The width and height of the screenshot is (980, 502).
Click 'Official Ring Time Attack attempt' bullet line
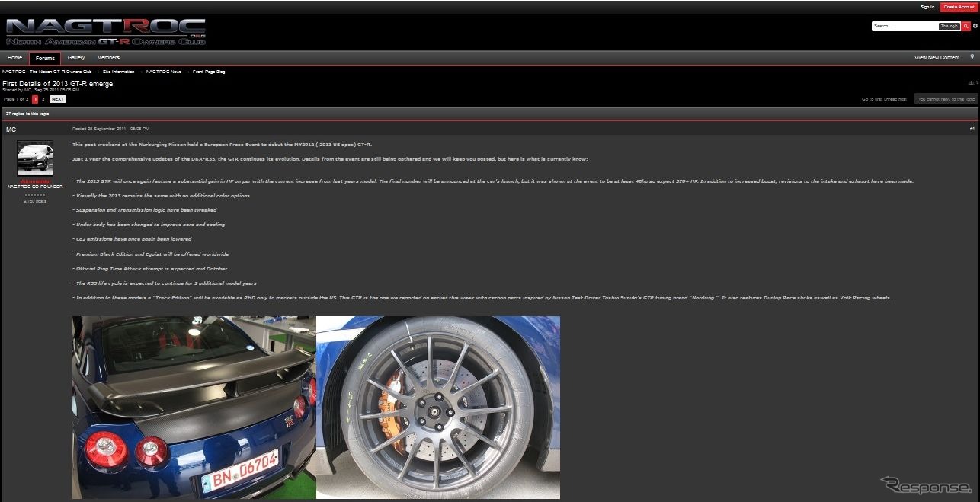click(x=150, y=268)
